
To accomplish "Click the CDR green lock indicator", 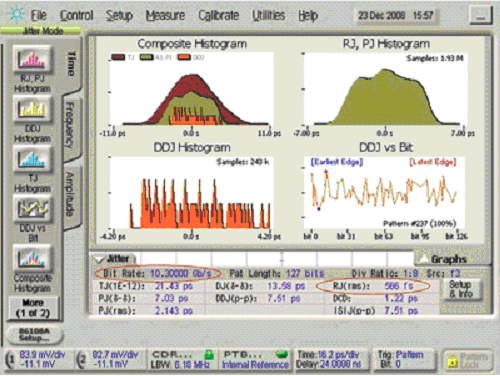I will point(209,354).
